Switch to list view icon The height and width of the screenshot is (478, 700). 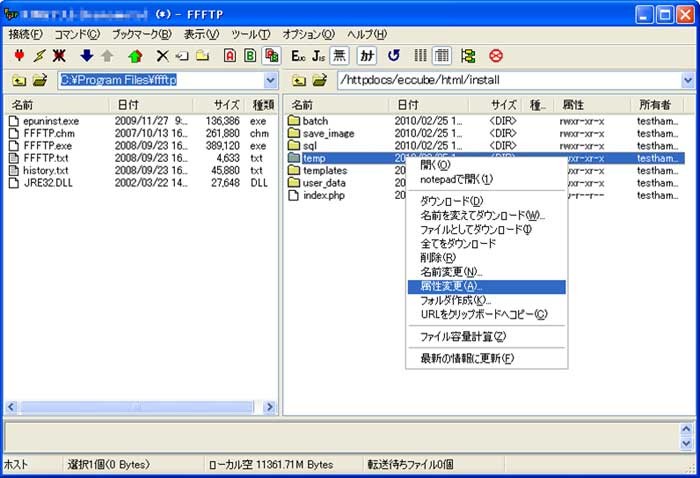(x=420, y=56)
